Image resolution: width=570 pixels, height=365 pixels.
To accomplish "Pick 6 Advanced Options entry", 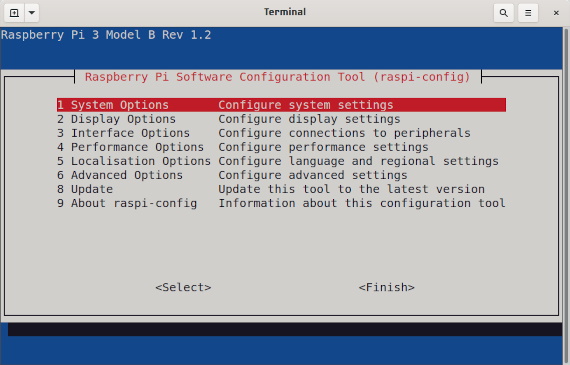I will click(x=281, y=175).
